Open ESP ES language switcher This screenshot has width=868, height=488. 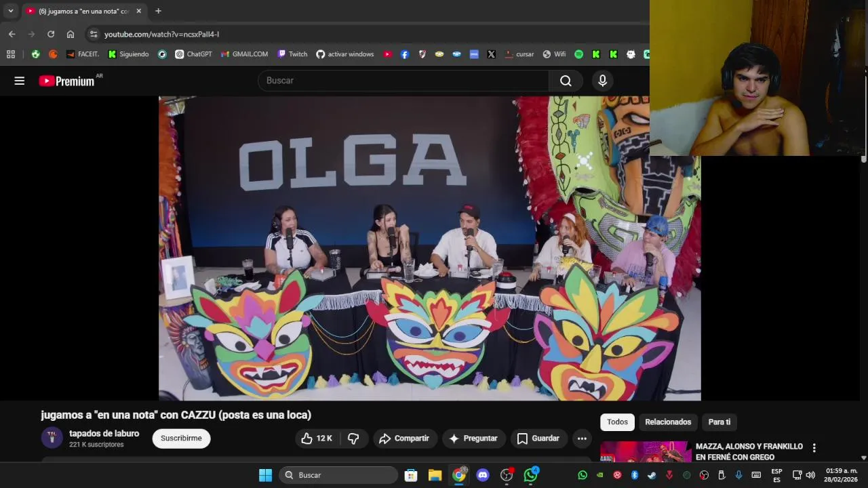click(x=776, y=475)
